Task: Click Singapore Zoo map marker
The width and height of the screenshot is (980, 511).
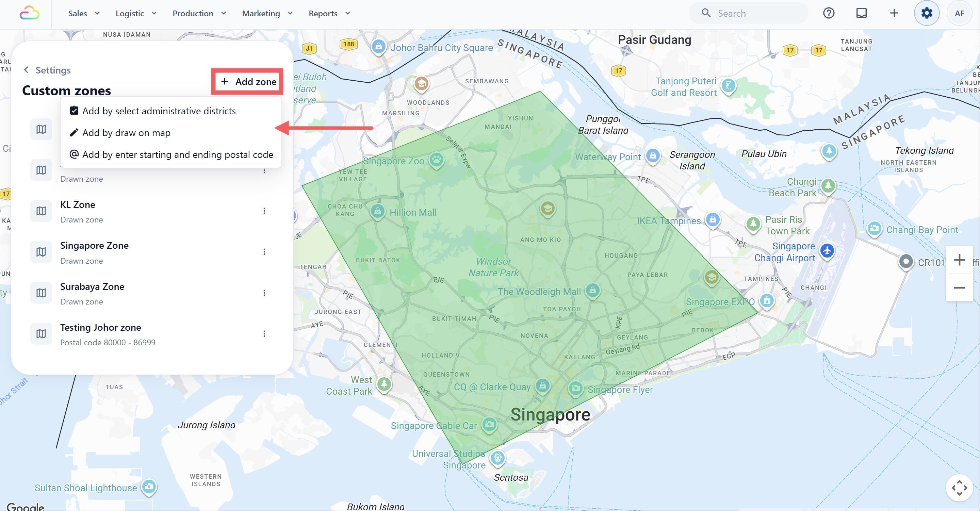Action: (436, 160)
